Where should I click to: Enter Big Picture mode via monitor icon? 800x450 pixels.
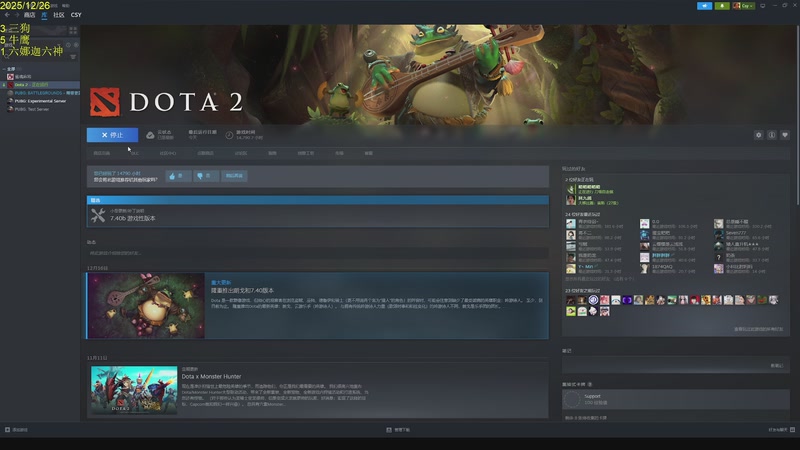click(x=763, y=6)
